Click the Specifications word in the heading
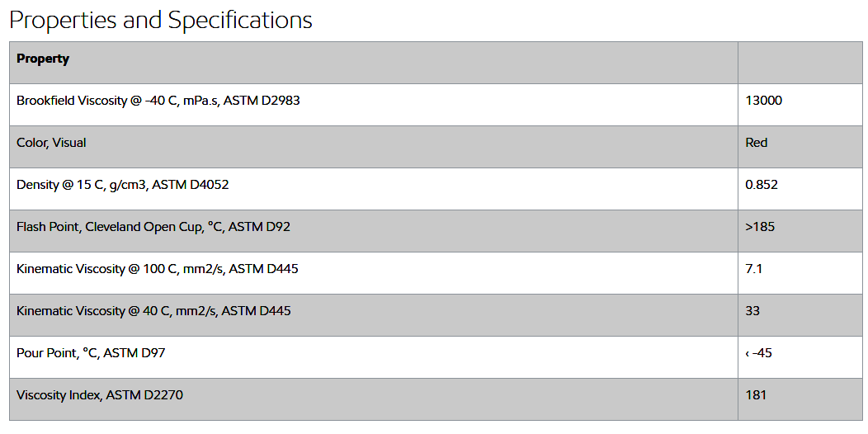 pos(240,21)
